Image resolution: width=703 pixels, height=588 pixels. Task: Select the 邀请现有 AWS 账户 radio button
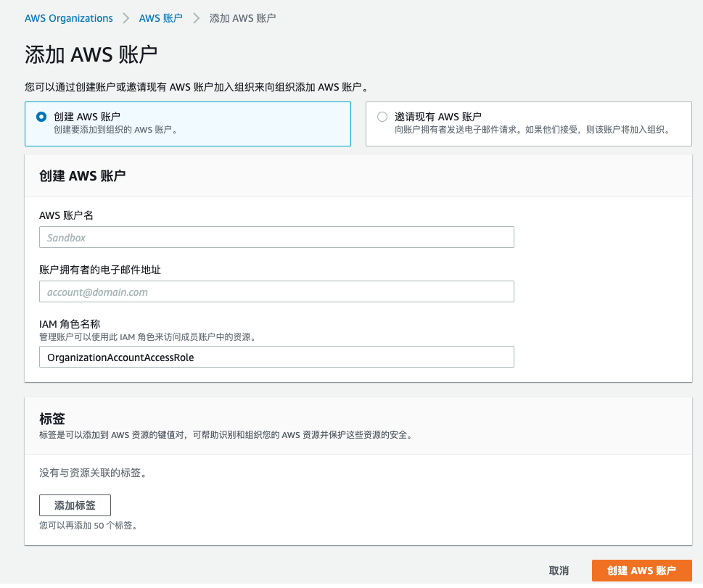click(x=382, y=117)
